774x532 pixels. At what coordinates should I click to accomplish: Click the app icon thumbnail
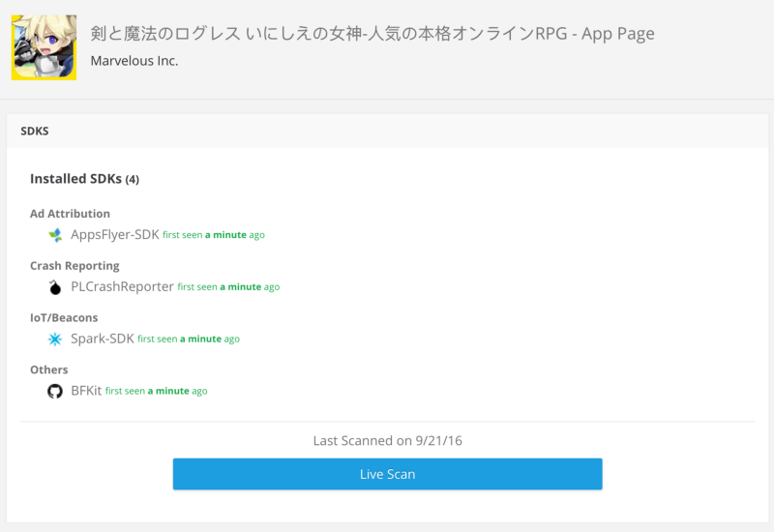pyautogui.click(x=44, y=47)
